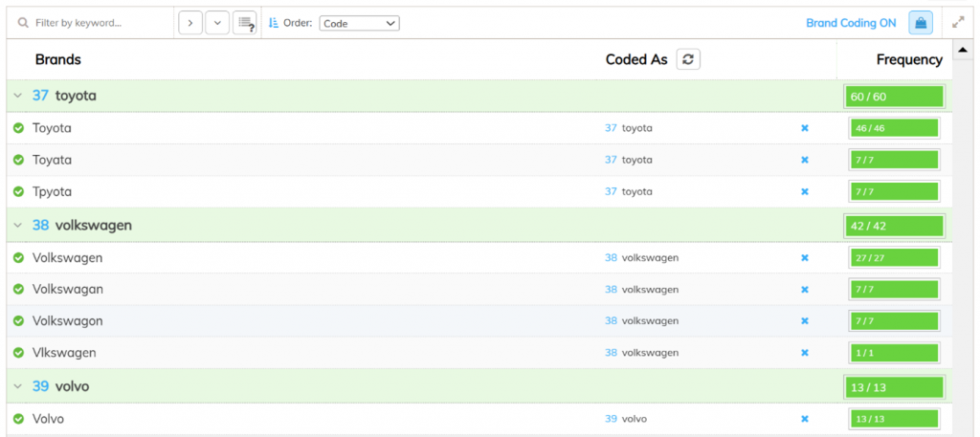Toggle the green check on Volvo row
This screenshot has height=437, width=980.
pyautogui.click(x=19, y=419)
